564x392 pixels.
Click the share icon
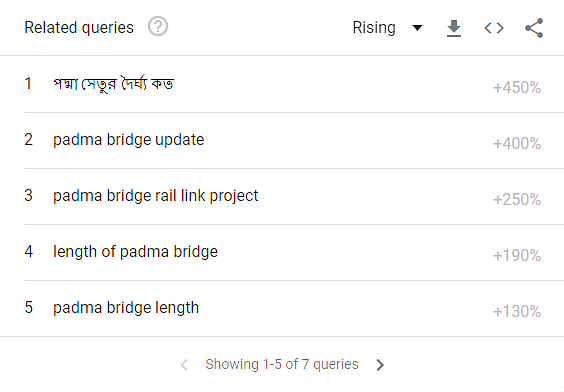[534, 28]
